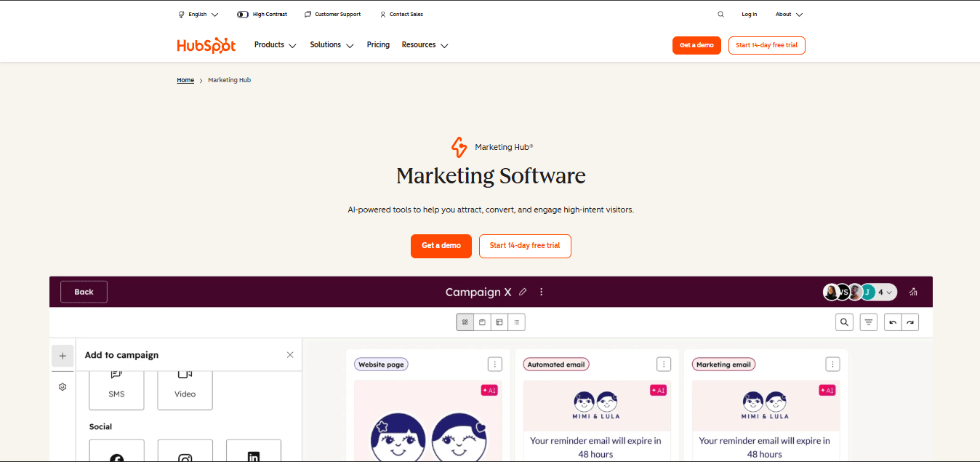
Task: Open campaign settings gear icon
Action: click(63, 387)
